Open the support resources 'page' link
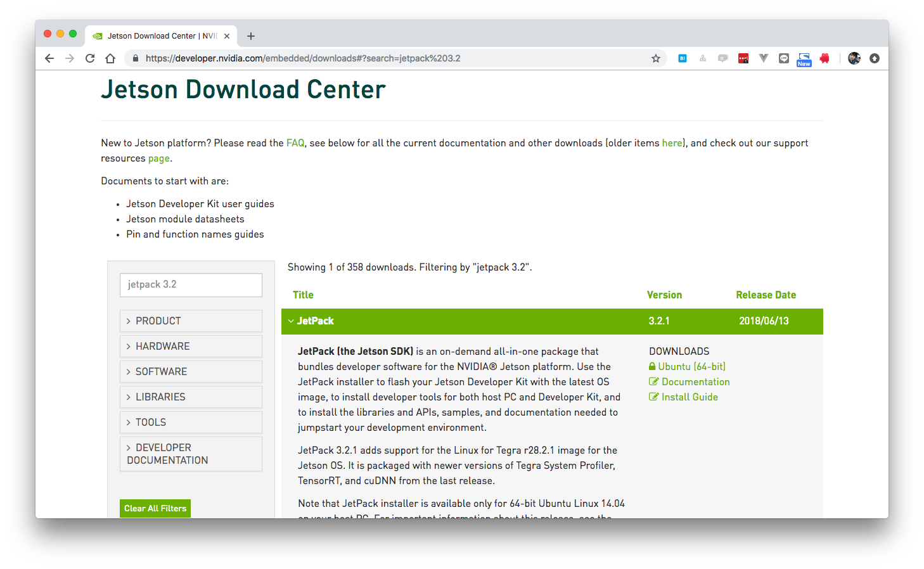 coord(159,158)
